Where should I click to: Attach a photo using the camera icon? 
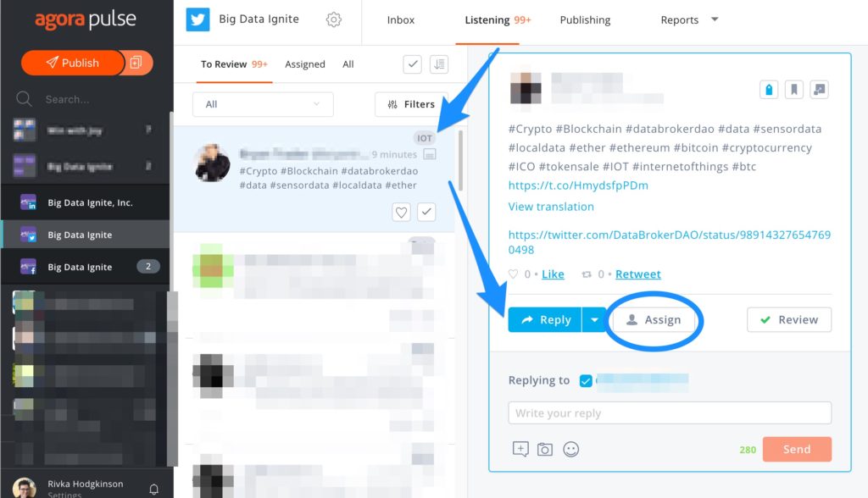[x=545, y=450]
